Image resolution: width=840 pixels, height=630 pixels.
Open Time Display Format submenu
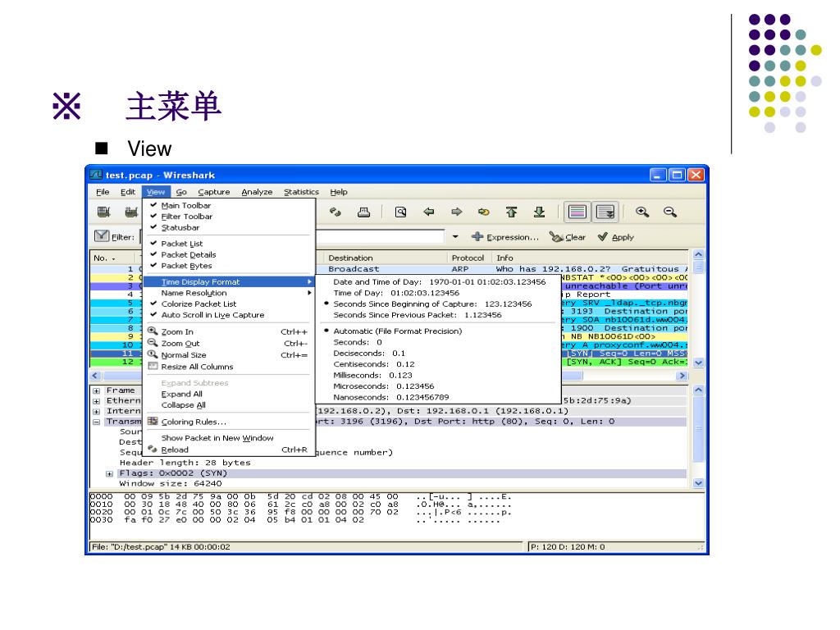(230, 282)
